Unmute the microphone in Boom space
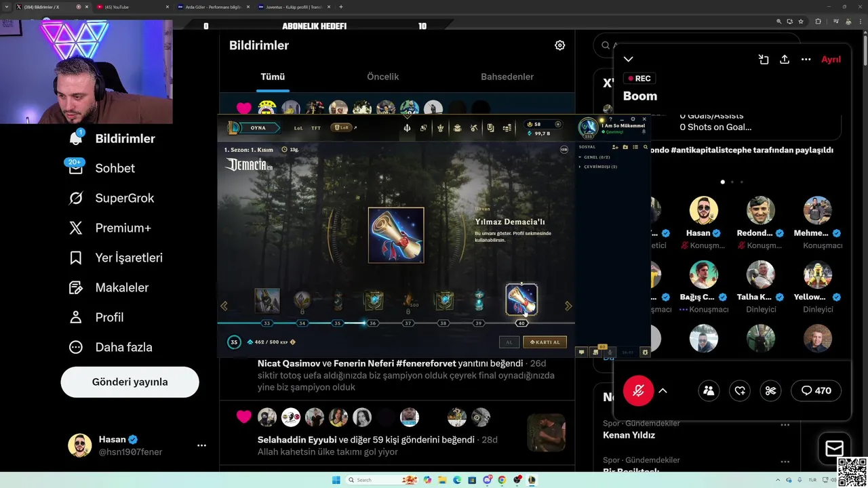The height and width of the screenshot is (488, 868). coord(638,390)
